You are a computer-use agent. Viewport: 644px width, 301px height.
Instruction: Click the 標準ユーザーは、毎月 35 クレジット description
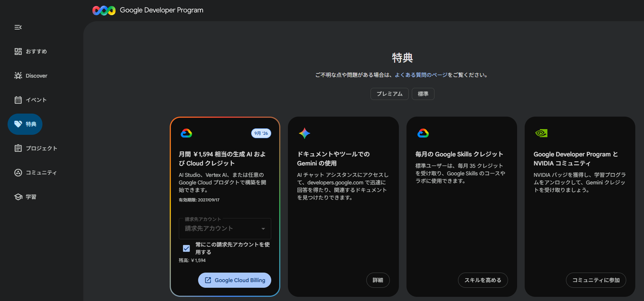[x=460, y=173]
